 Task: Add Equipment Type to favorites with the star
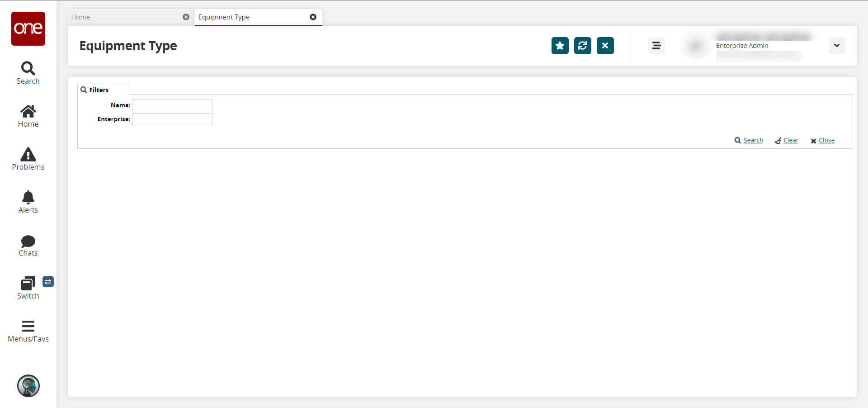pos(560,46)
